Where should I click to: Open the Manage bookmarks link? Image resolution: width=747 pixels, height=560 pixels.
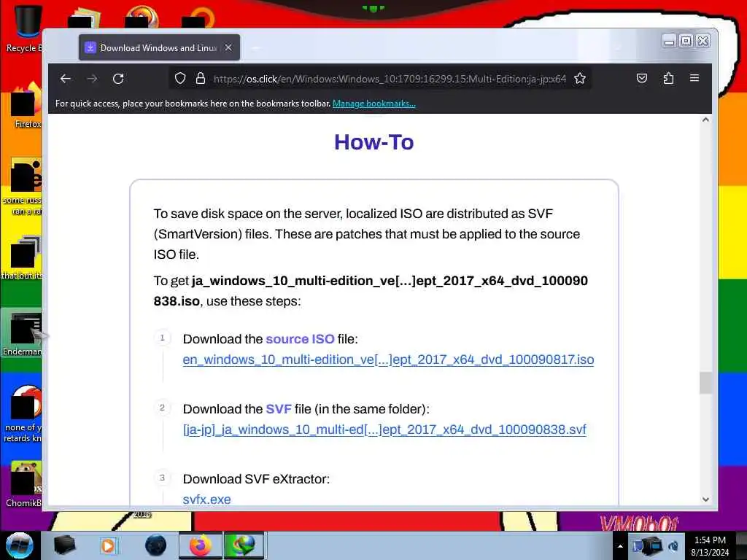coord(374,104)
